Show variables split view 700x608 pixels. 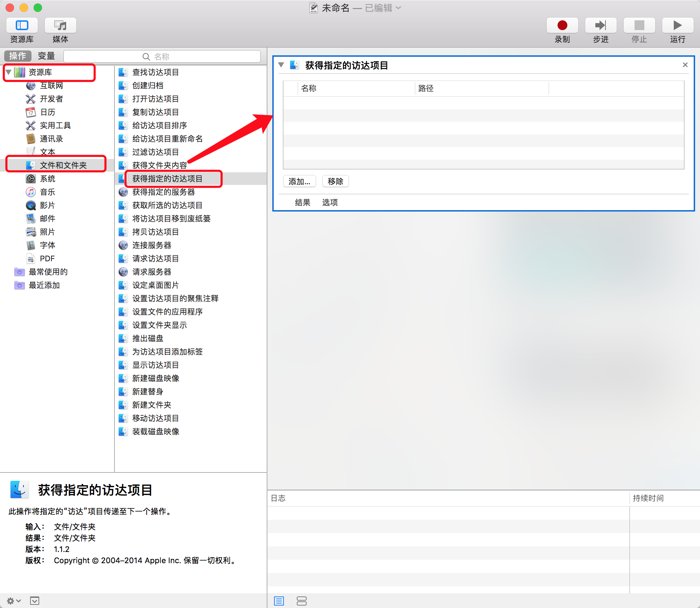301,601
